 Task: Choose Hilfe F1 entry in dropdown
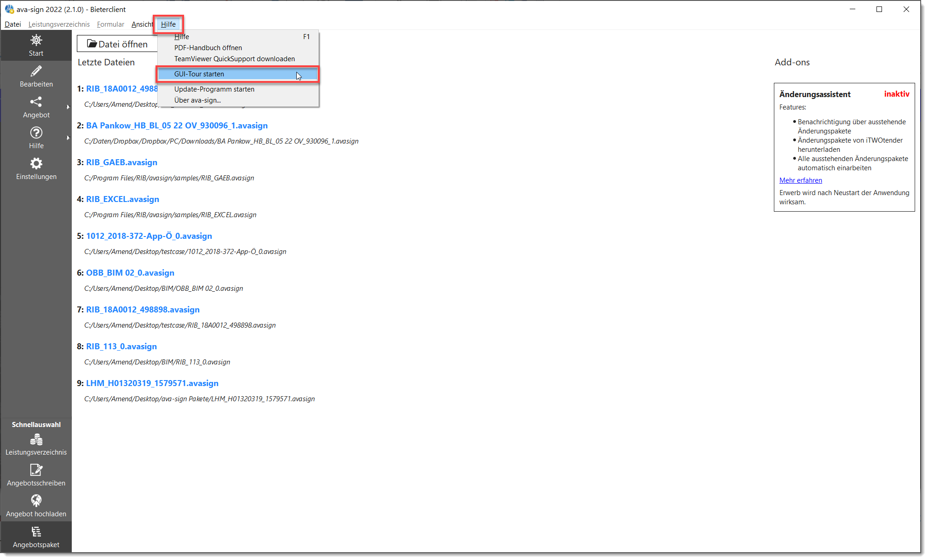[x=238, y=37]
